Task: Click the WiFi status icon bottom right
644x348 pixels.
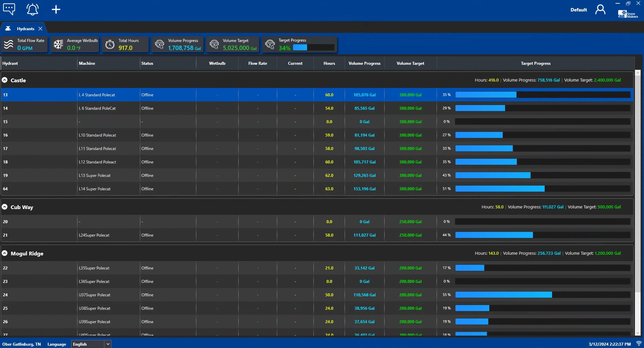Action: coord(638,344)
